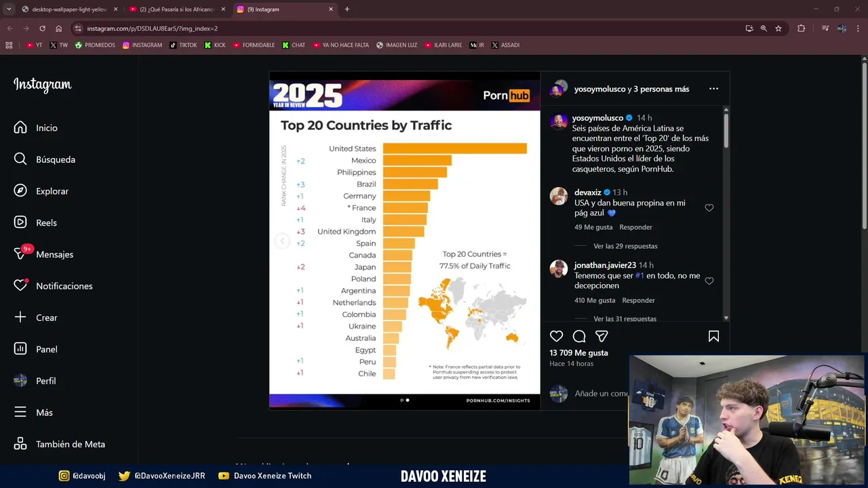
Task: Click the address bar URL
Action: 152,28
